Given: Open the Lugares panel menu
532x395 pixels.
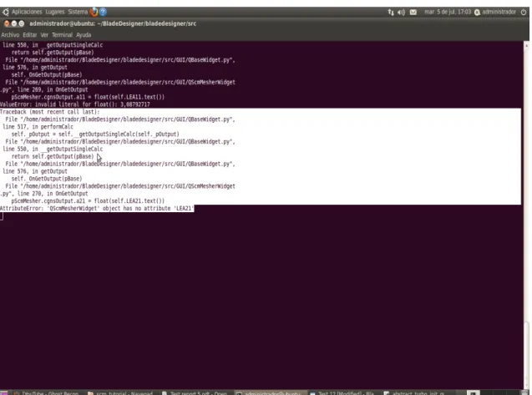Looking at the screenshot, I should (x=55, y=12).
